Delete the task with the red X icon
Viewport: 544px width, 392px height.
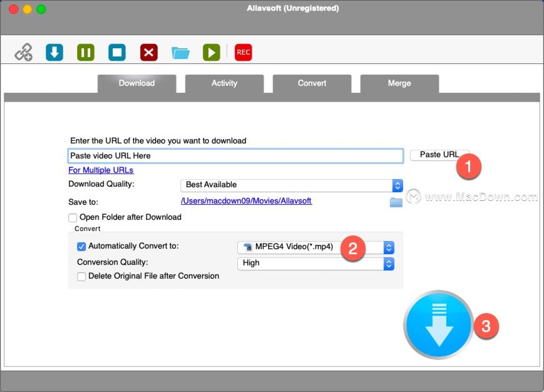point(149,53)
